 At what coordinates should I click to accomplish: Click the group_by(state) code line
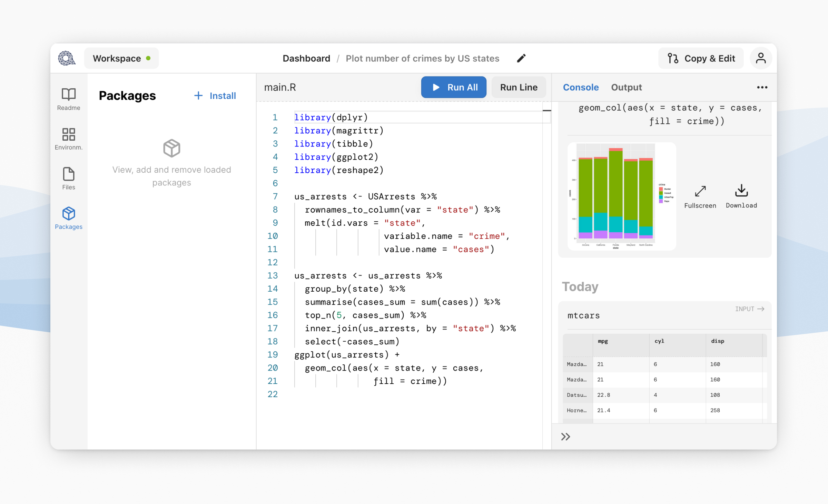(x=355, y=289)
